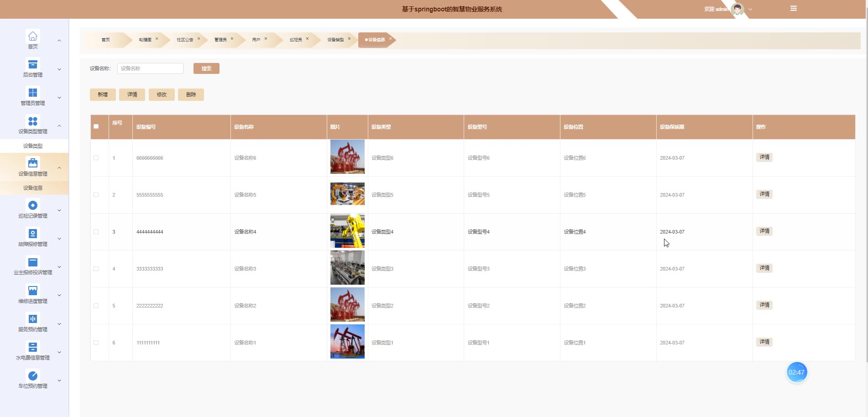Open the 设备信息 submenu item in sidebar

(33, 188)
